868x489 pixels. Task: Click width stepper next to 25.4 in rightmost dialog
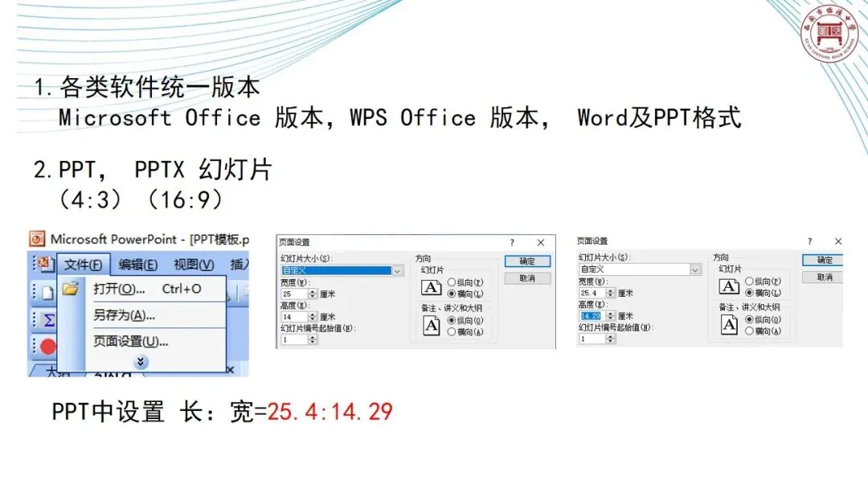pos(611,293)
